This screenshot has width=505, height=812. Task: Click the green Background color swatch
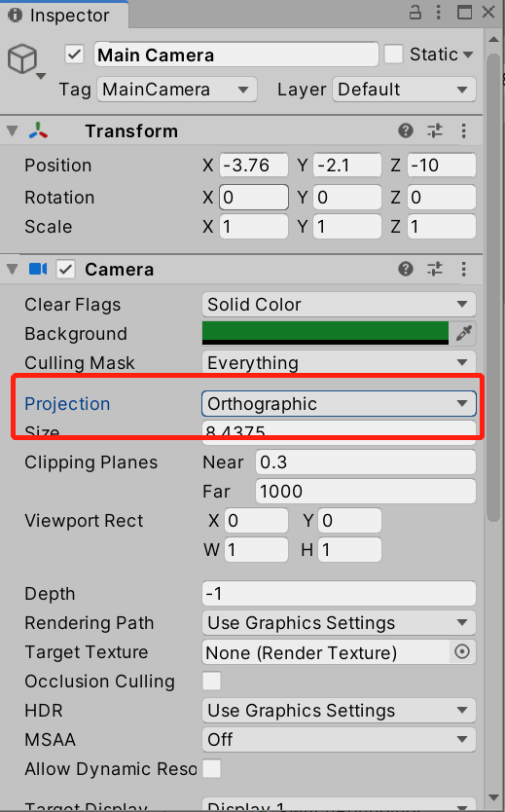pos(325,333)
